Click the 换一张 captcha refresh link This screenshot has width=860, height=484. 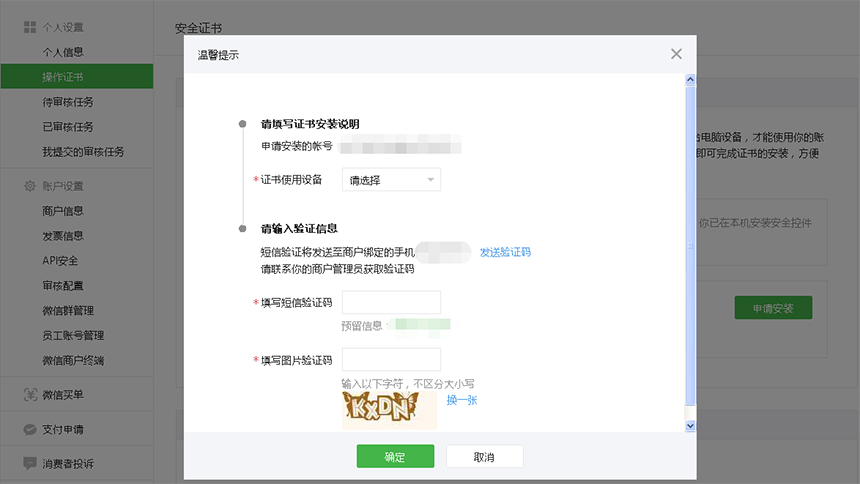coord(462,400)
